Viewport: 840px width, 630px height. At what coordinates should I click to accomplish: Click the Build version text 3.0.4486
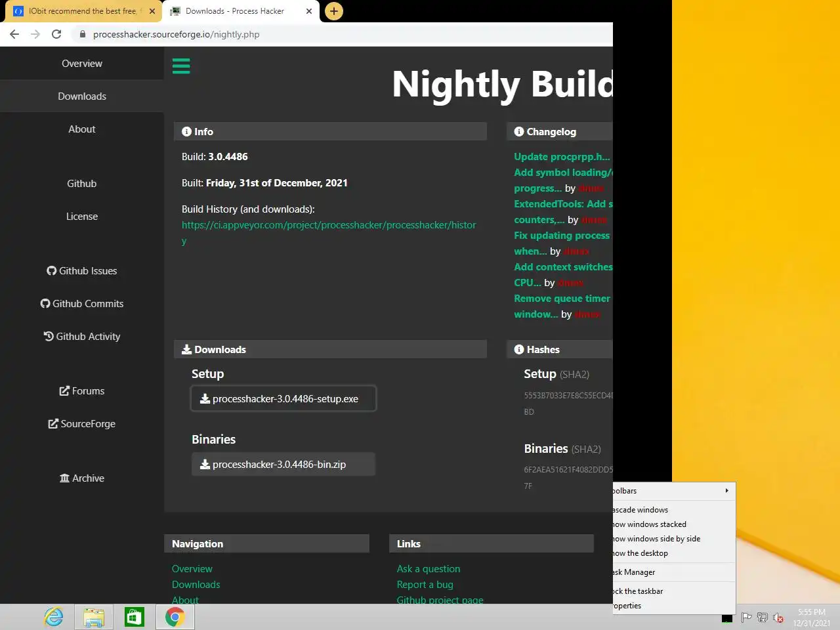228,156
